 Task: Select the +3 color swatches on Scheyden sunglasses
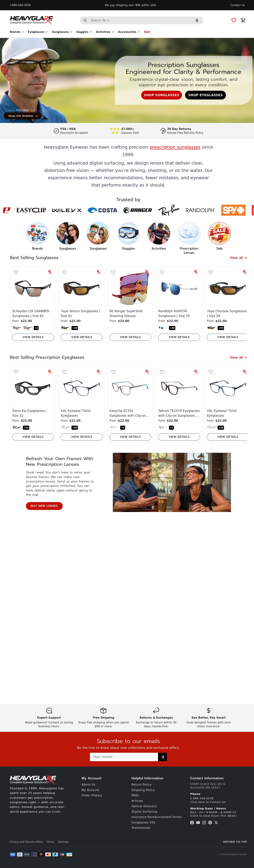pyautogui.click(x=36, y=328)
